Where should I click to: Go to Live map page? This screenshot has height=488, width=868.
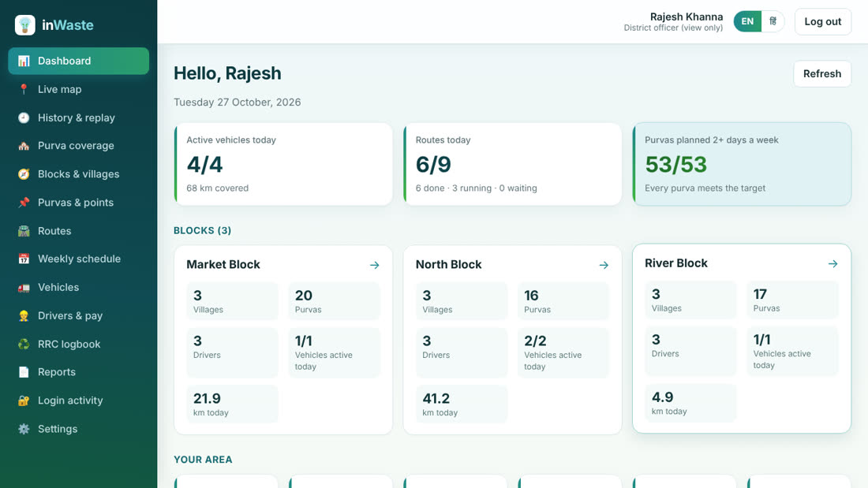coord(79,89)
